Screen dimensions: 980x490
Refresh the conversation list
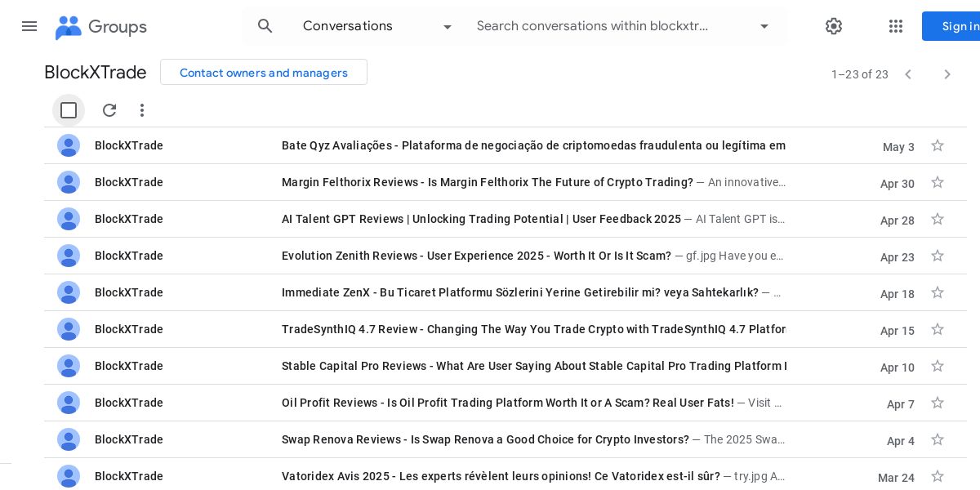click(x=109, y=110)
